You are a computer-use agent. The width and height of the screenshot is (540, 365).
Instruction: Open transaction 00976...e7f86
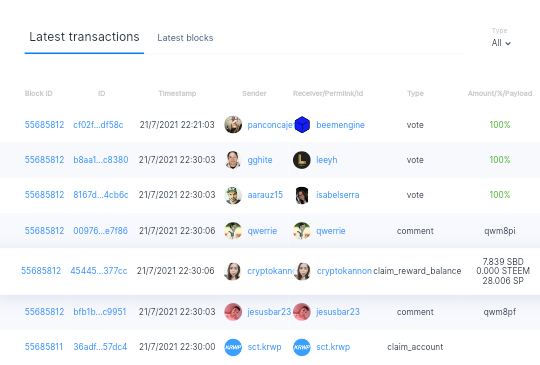100,231
